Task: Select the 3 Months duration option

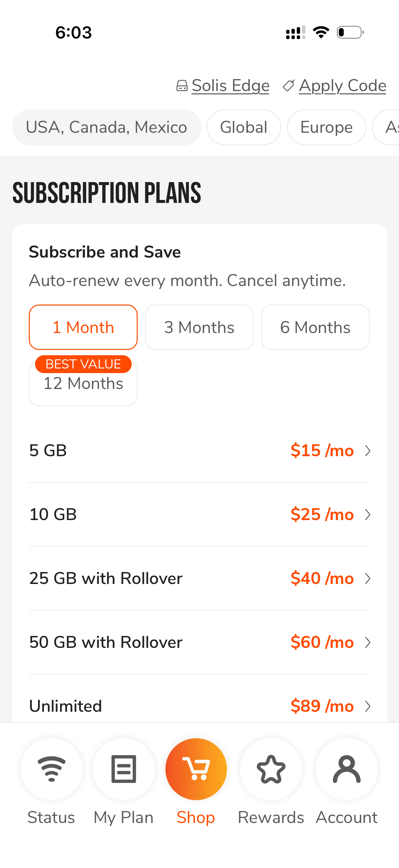Action: (x=199, y=327)
